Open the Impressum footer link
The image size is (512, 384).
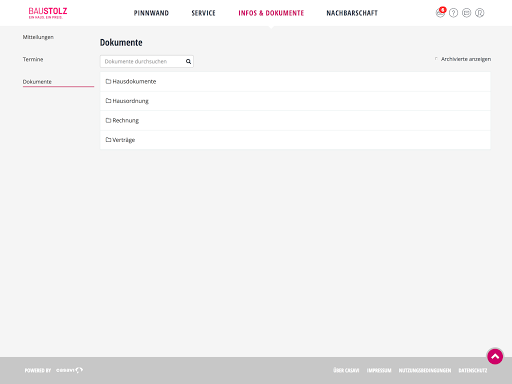pyautogui.click(x=379, y=370)
